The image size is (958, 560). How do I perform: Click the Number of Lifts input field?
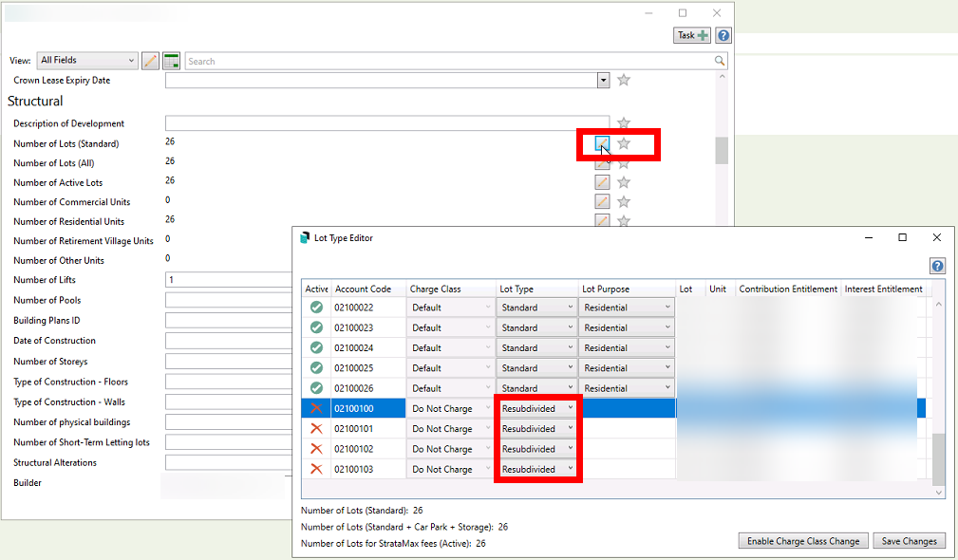(229, 280)
